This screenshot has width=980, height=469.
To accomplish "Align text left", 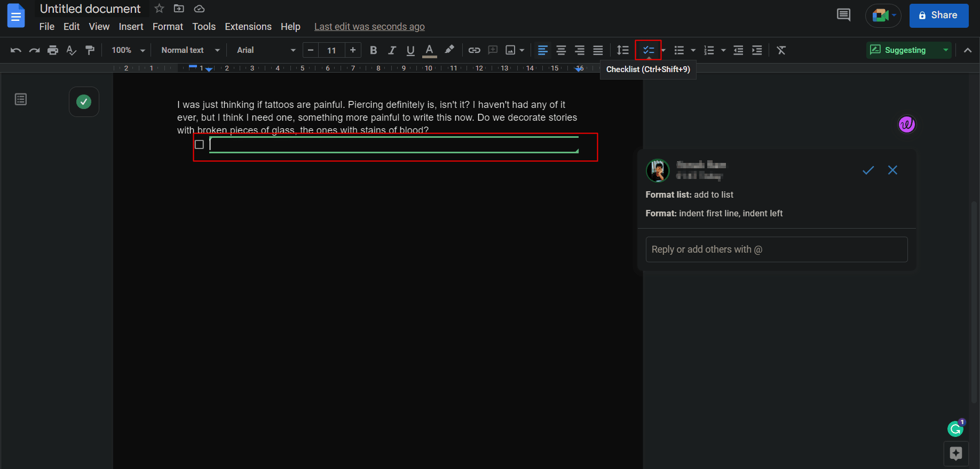I will click(543, 50).
